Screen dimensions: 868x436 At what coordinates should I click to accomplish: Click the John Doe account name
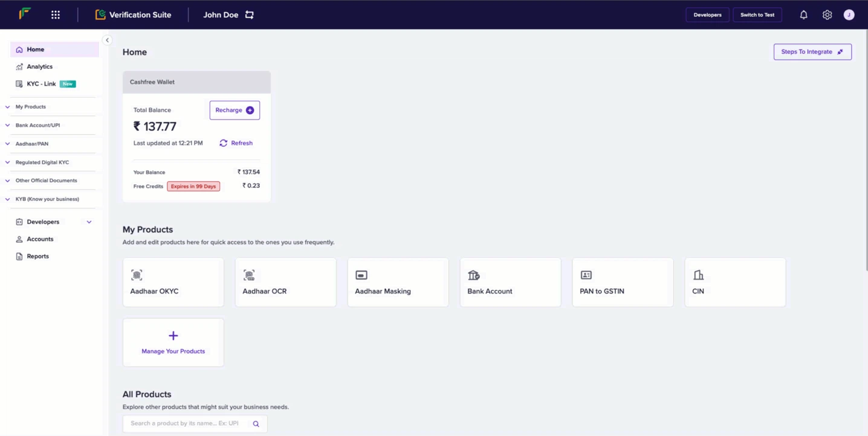point(221,14)
